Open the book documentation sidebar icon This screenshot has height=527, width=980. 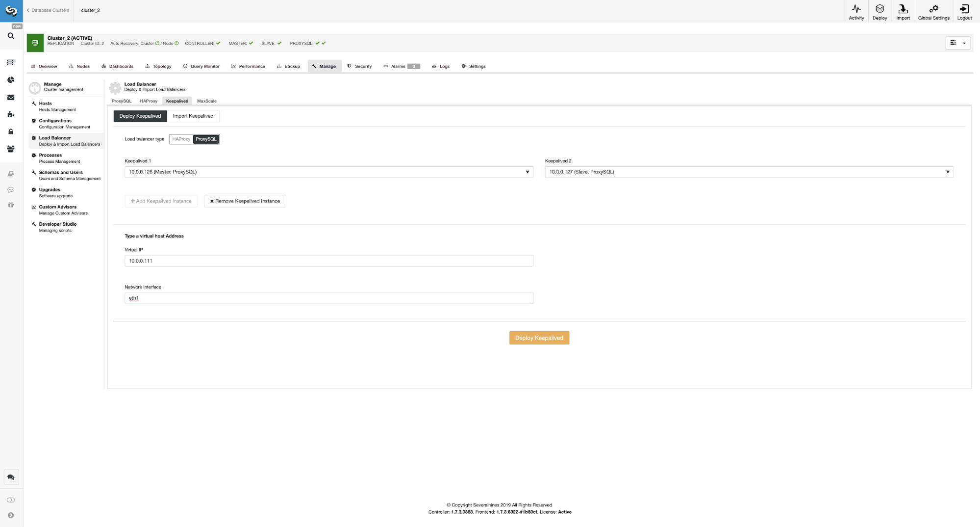pos(11,174)
